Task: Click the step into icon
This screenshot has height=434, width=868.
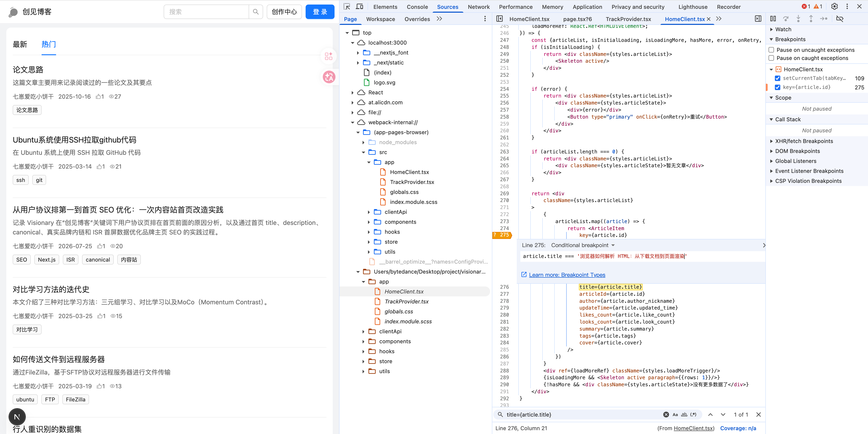Action: pyautogui.click(x=798, y=19)
